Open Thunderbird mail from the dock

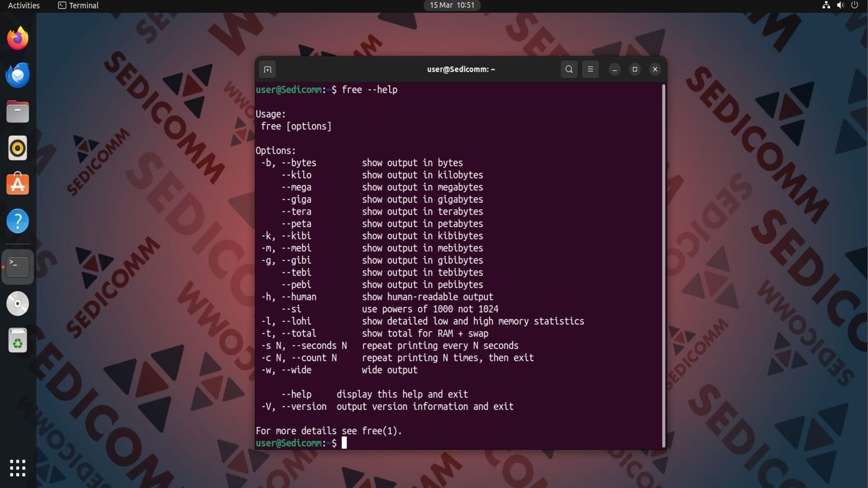click(18, 75)
